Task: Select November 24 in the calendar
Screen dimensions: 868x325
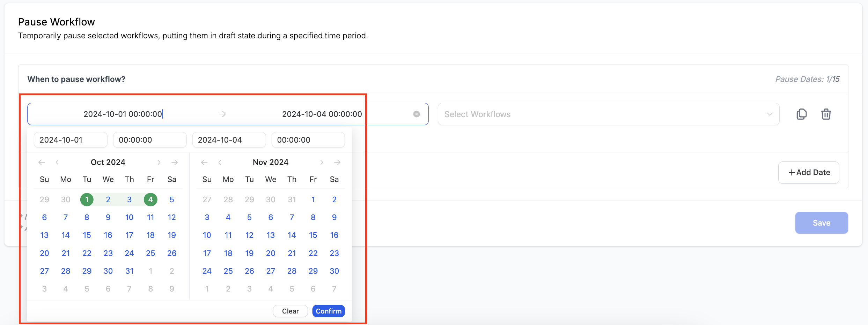Action: [x=207, y=271]
